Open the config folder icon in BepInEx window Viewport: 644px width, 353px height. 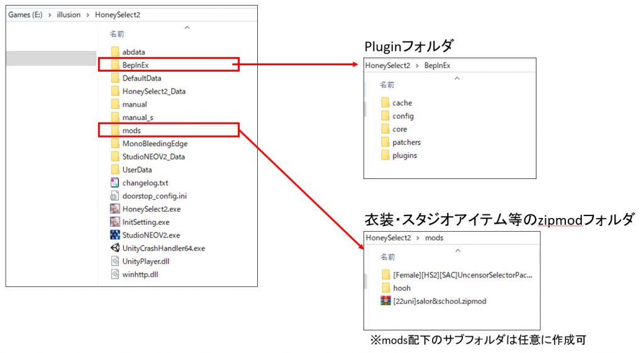385,116
